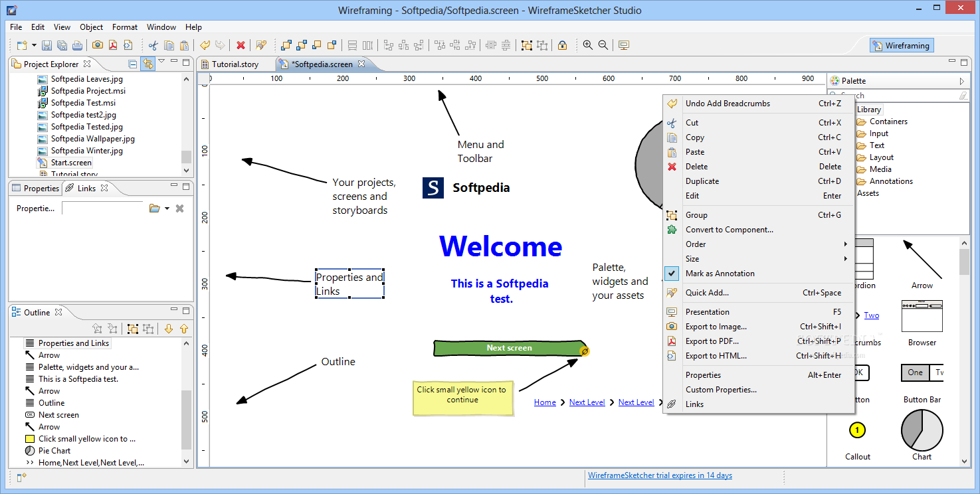The image size is (980, 494).
Task: Click the New file toolbar icon
Action: [x=22, y=45]
